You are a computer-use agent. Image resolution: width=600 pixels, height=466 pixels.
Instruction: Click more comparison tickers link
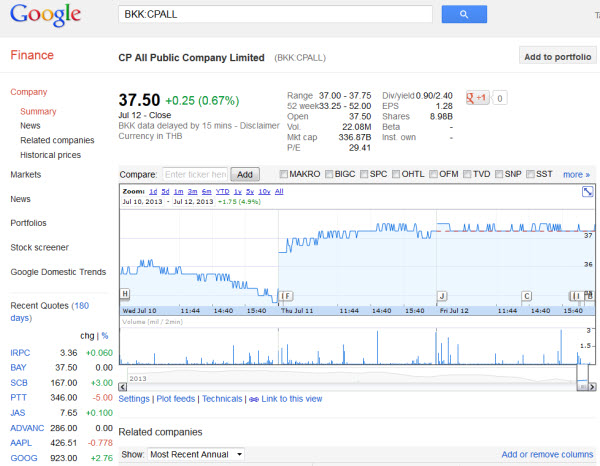point(576,174)
